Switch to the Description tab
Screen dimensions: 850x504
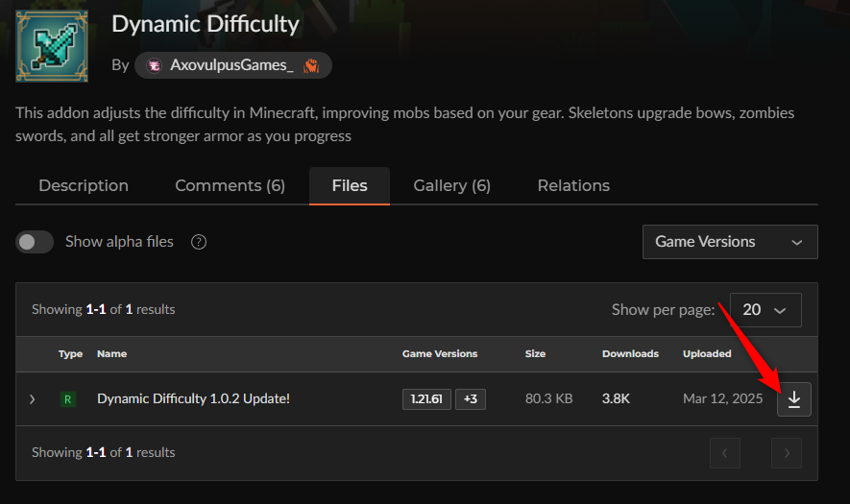click(84, 185)
